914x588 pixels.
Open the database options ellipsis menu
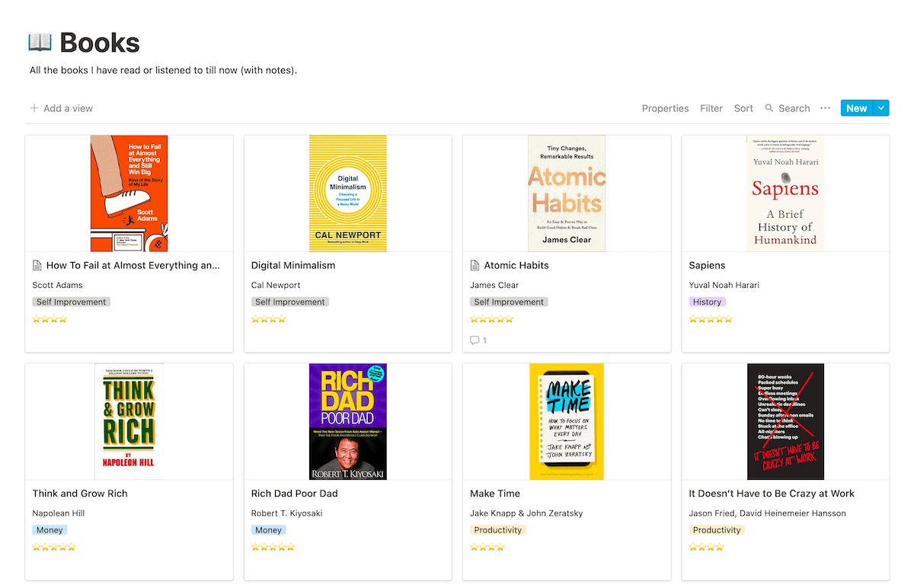[x=825, y=107]
